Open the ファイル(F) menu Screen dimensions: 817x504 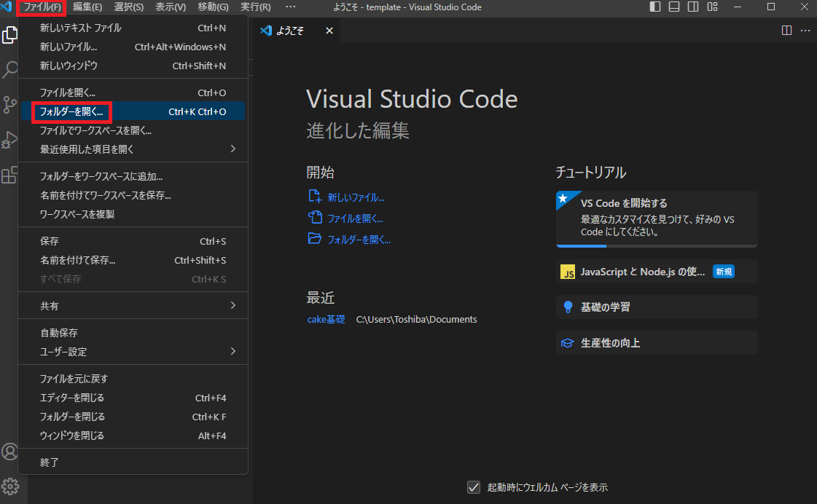[x=42, y=7]
